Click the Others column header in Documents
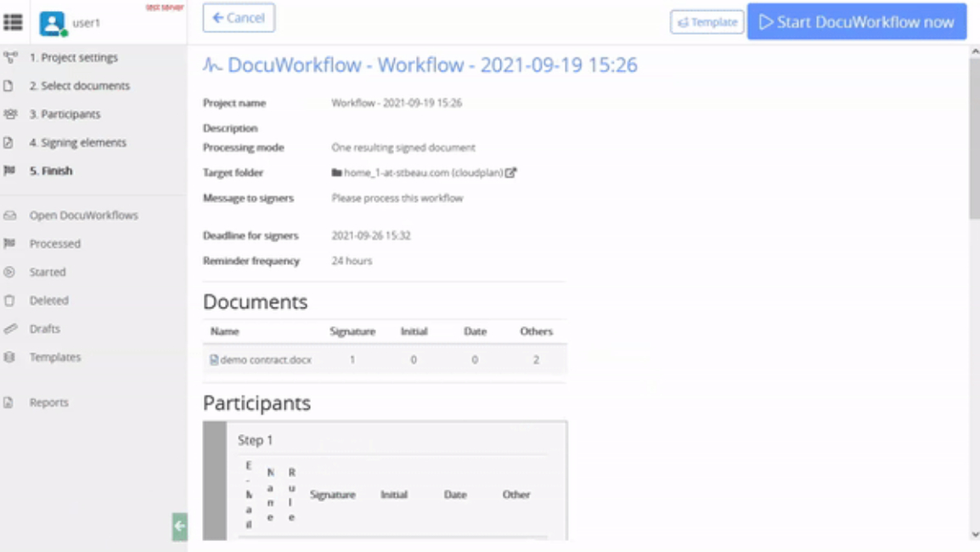 (536, 331)
